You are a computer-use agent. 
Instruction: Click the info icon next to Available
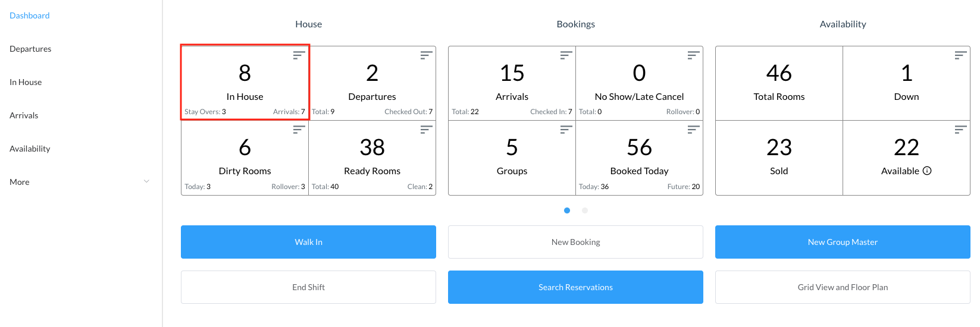pyautogui.click(x=927, y=171)
